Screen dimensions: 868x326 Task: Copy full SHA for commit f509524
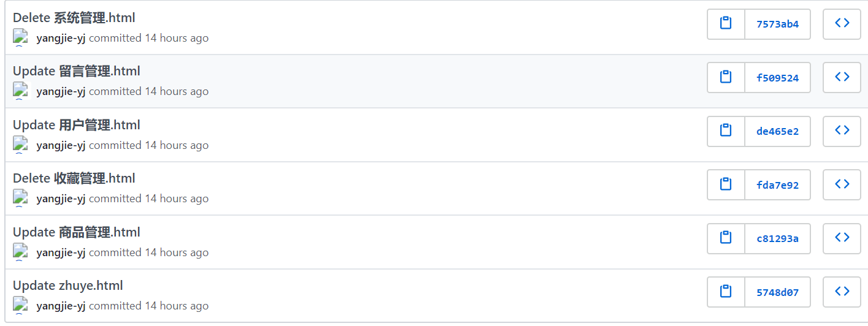coord(726,77)
